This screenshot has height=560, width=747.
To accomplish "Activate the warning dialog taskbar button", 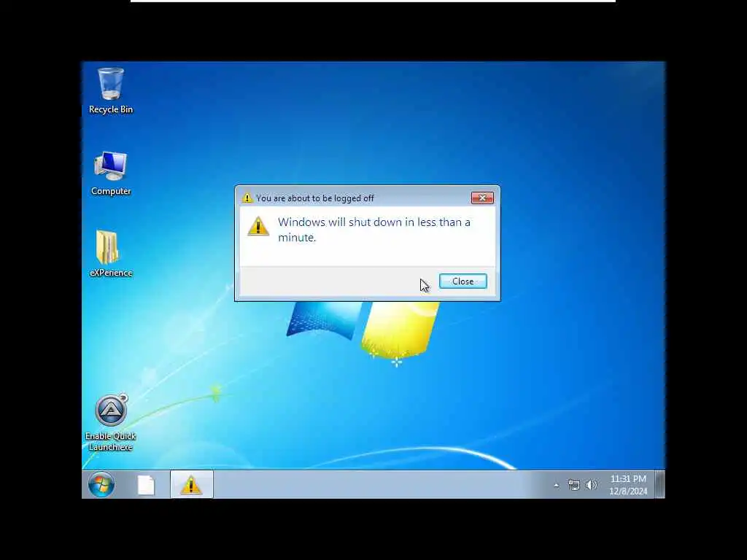I will [192, 485].
